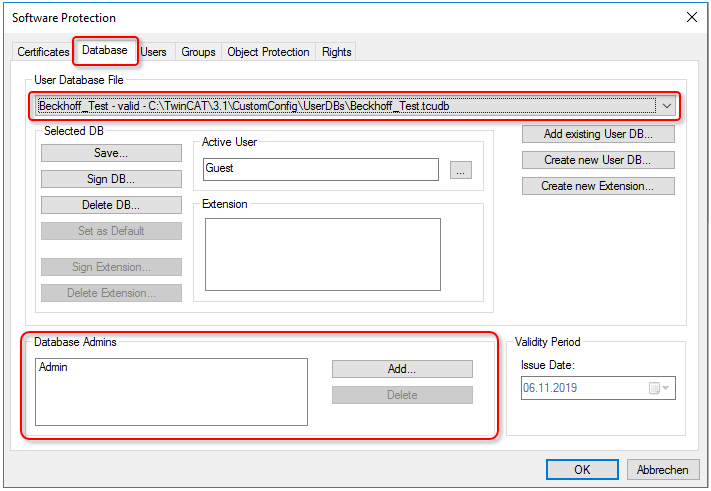Screen dimensions: 711x491
Task: Click the Save... button
Action: pyautogui.click(x=111, y=153)
